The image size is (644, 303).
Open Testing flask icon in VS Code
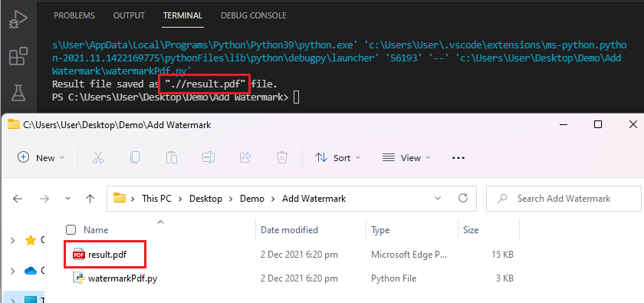[x=18, y=93]
